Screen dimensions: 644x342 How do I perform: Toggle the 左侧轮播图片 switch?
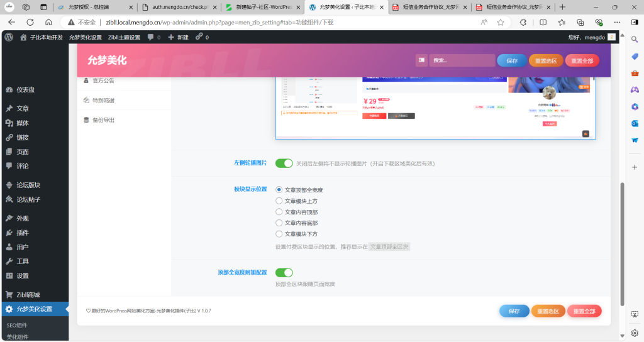click(284, 163)
